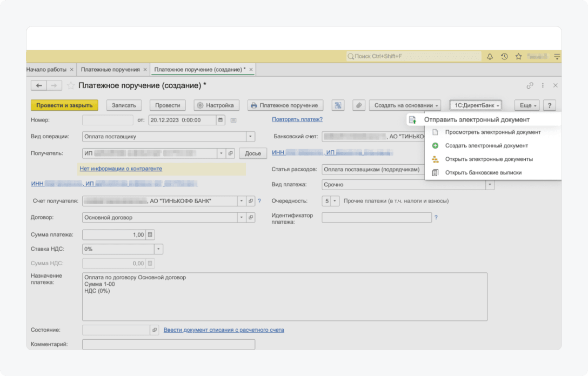Image resolution: width=588 pixels, height=376 pixels.
Task: Choose Открыть банковские выписки from menu
Action: [483, 172]
